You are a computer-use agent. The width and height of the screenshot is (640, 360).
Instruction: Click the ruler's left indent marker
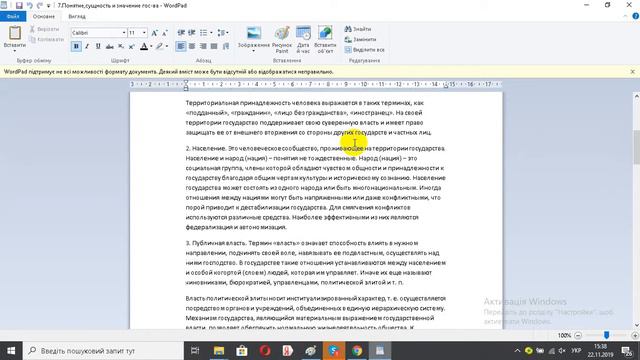pos(186,86)
